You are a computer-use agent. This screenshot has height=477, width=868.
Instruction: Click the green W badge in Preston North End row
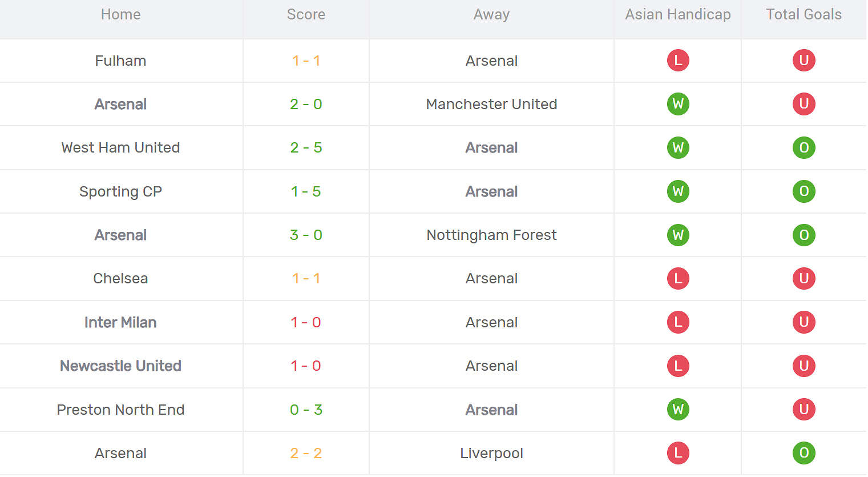tap(678, 410)
